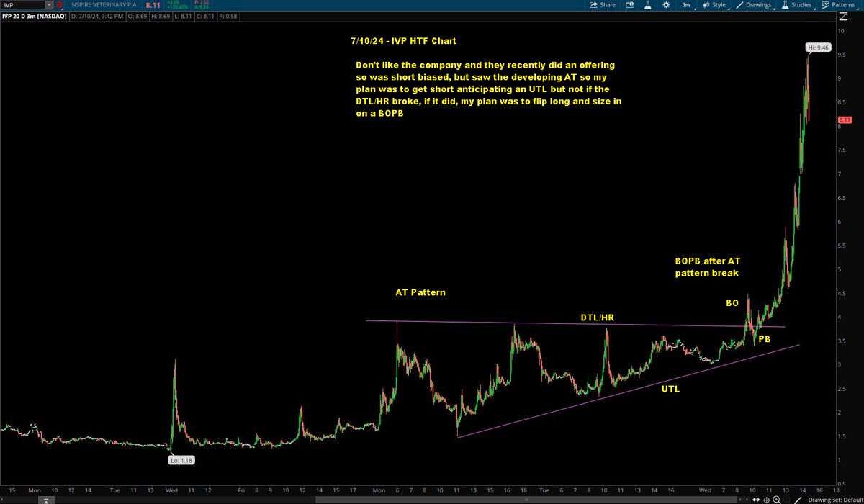Click the B: 7.66 bid value
The width and height of the screenshot is (864, 504).
(x=202, y=3)
